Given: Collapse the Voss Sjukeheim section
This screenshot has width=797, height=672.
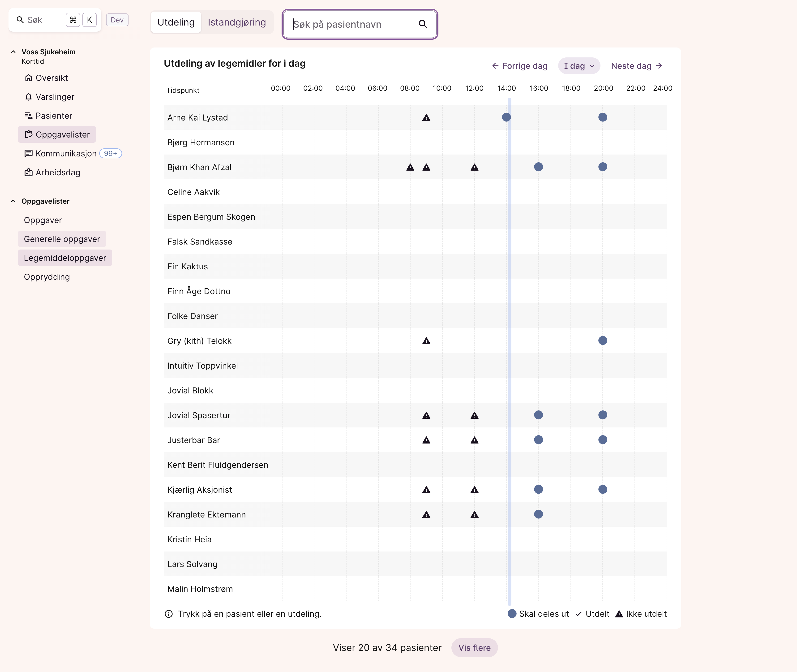Looking at the screenshot, I should [13, 52].
